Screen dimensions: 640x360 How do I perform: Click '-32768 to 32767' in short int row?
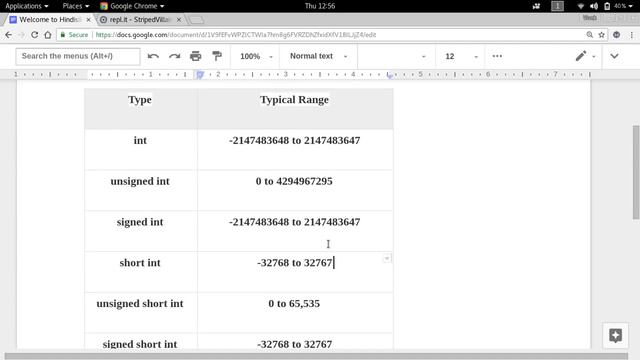[294, 263]
